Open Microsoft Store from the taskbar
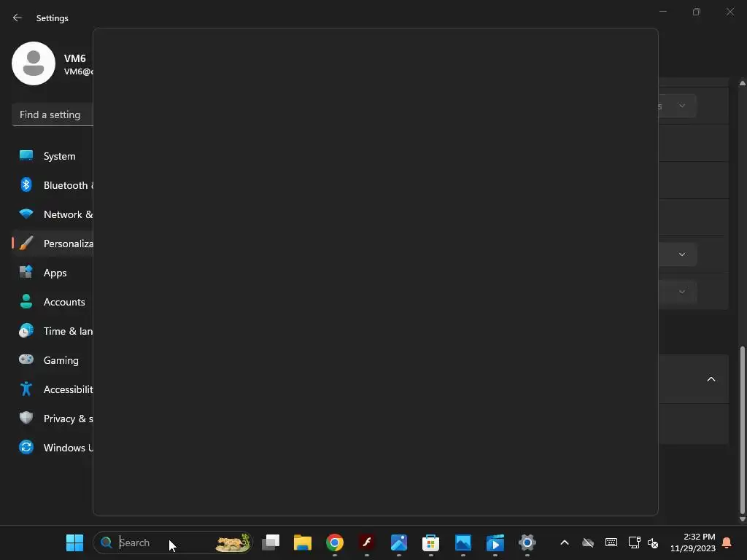This screenshot has height=560, width=747. pyautogui.click(x=430, y=542)
